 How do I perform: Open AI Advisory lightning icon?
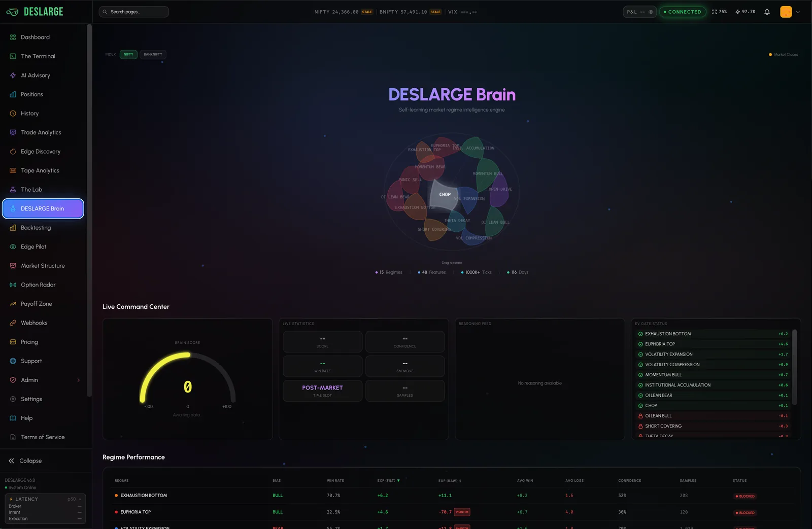click(13, 75)
